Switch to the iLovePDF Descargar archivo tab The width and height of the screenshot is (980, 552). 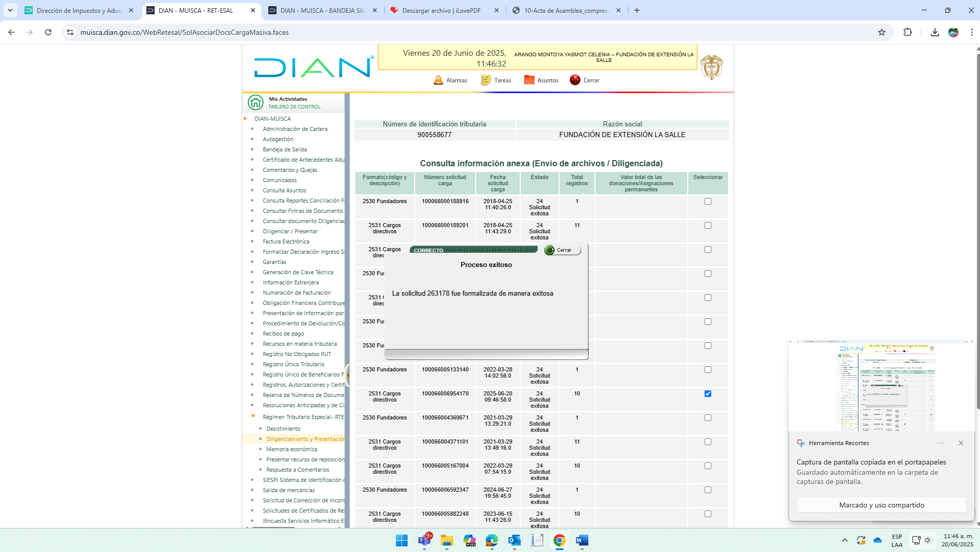440,10
